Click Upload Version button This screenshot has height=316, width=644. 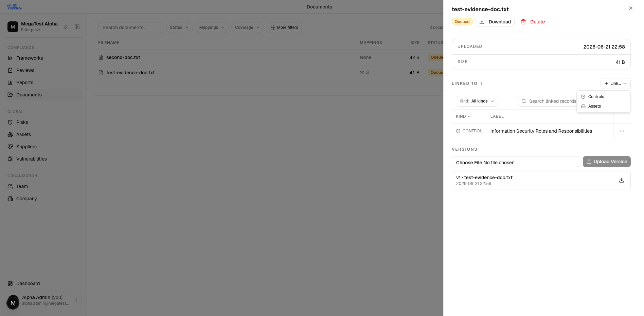pos(607,162)
